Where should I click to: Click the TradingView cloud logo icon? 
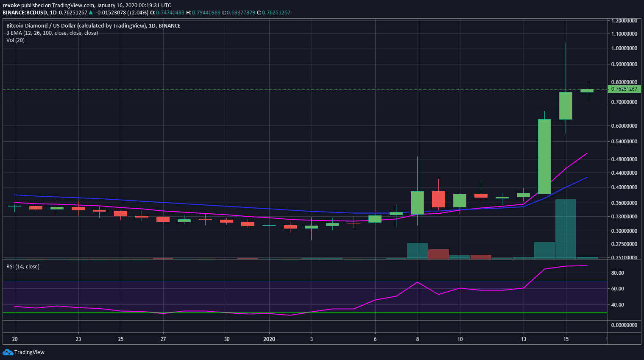click(x=8, y=352)
